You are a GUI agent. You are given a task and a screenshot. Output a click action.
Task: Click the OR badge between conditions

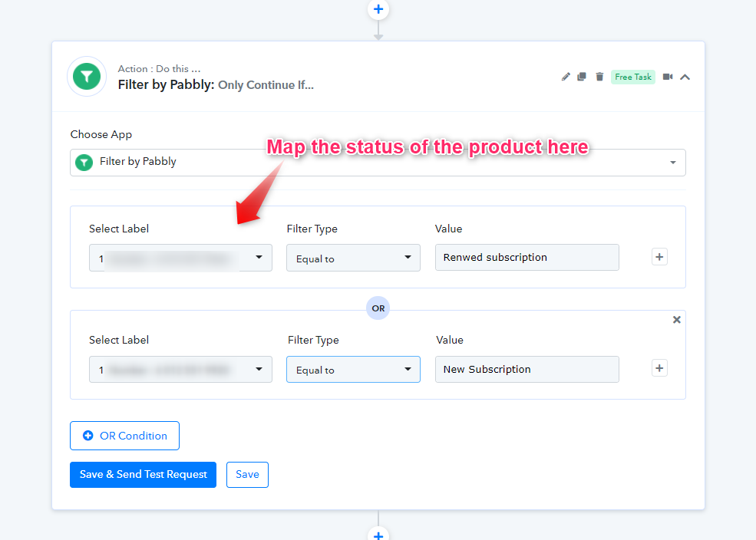[x=378, y=308]
